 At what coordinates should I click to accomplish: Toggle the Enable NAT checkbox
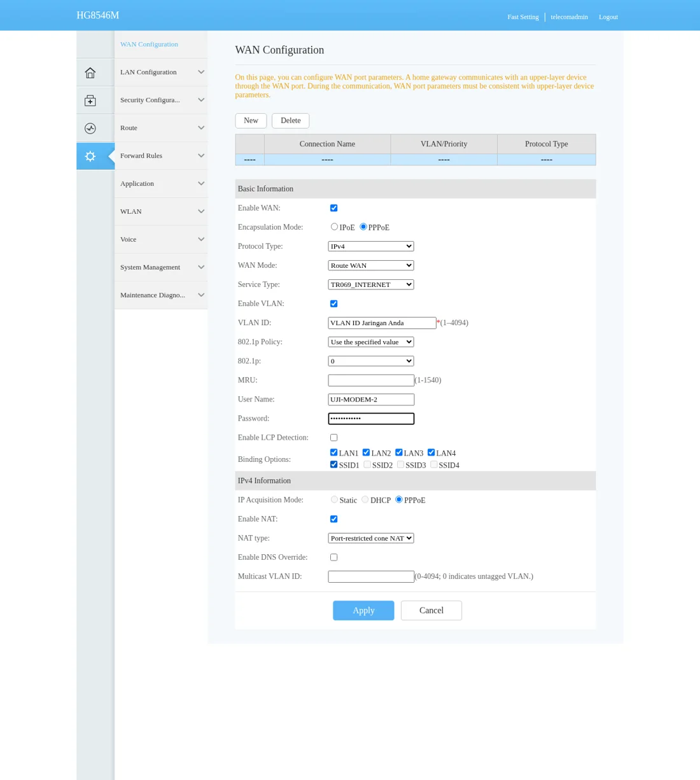(x=333, y=519)
